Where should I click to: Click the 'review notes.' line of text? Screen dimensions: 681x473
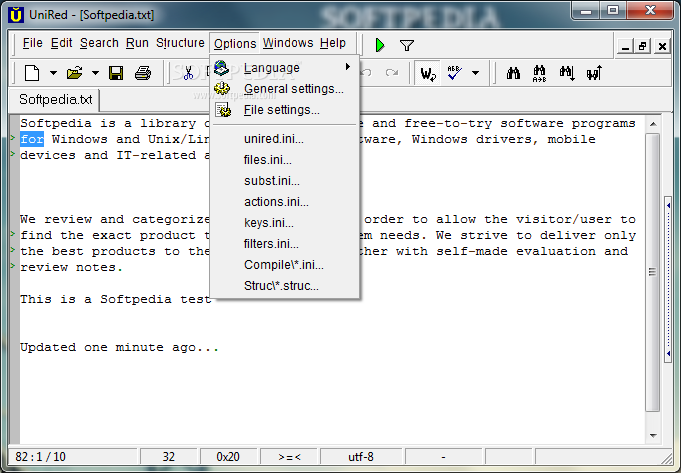pos(72,267)
